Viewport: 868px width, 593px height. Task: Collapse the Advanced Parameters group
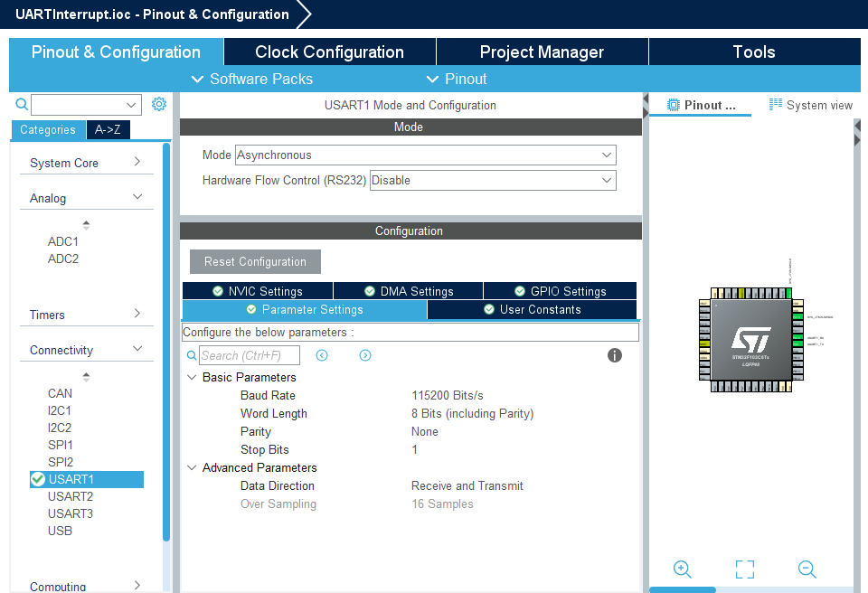[192, 467]
